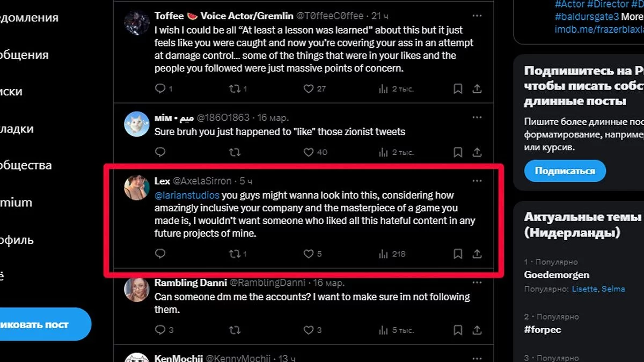Screen dimensions: 644x362
Task: Bookmark Rambling Danni's tweet
Action: tap(458, 329)
